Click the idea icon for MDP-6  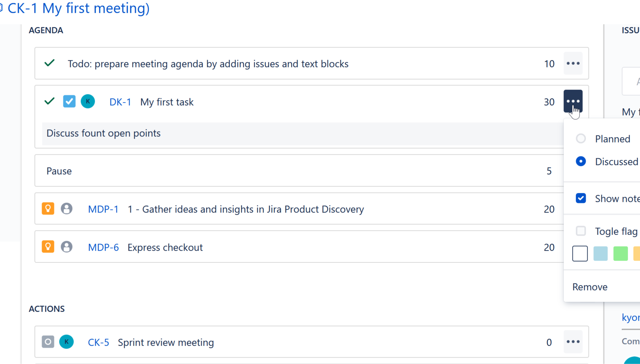pos(48,247)
